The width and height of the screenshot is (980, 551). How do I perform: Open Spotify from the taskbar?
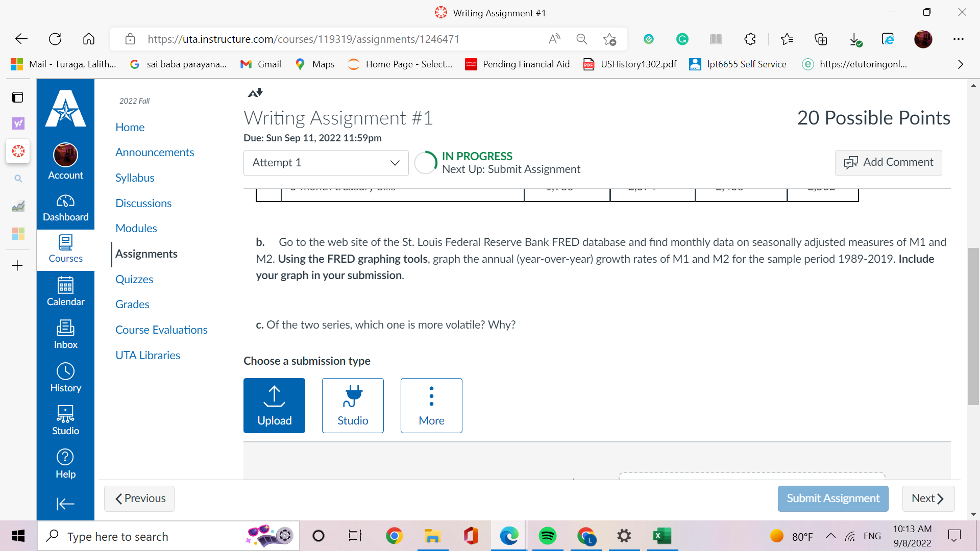tap(547, 536)
